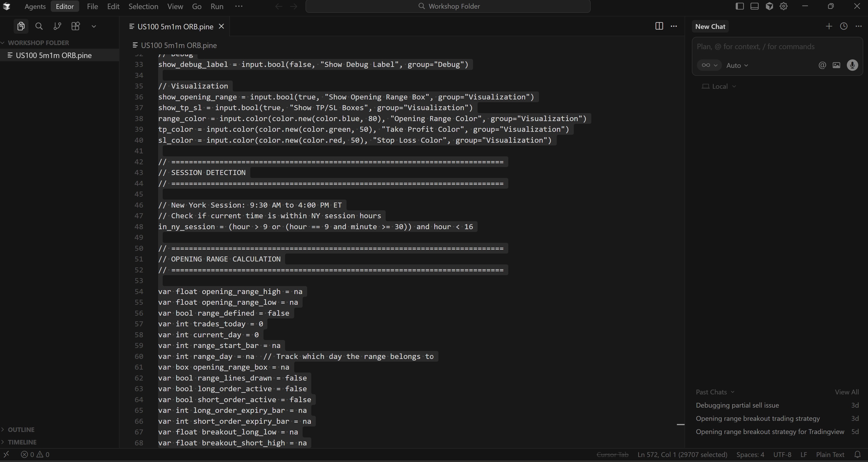Viewport: 868px width, 462px height.
Task: Start a new chat with plus icon
Action: (x=829, y=26)
